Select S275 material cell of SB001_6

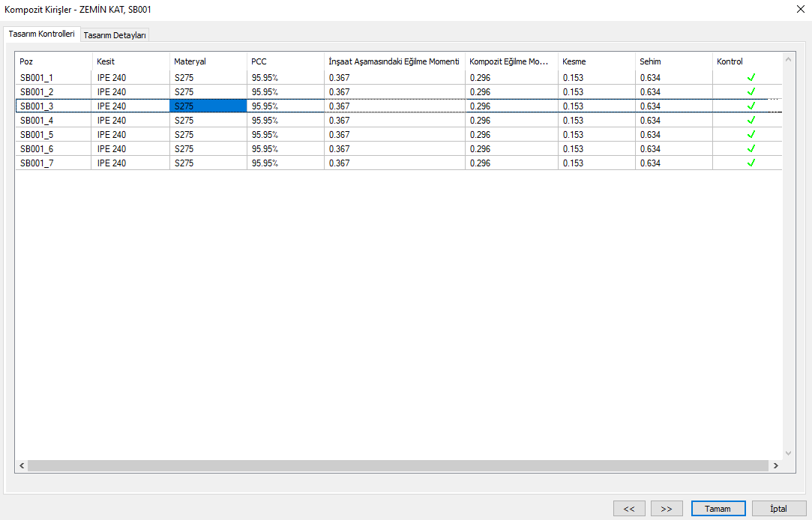tap(208, 149)
